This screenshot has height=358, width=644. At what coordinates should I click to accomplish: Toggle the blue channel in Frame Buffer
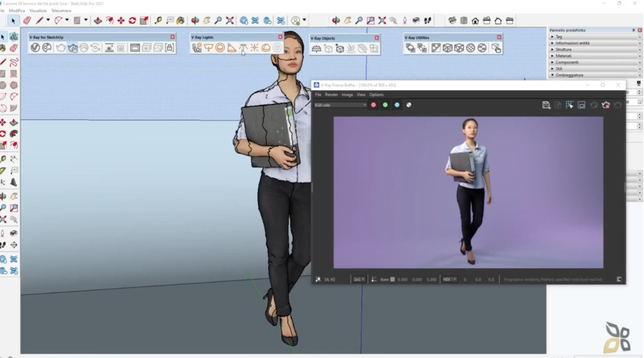pos(397,105)
